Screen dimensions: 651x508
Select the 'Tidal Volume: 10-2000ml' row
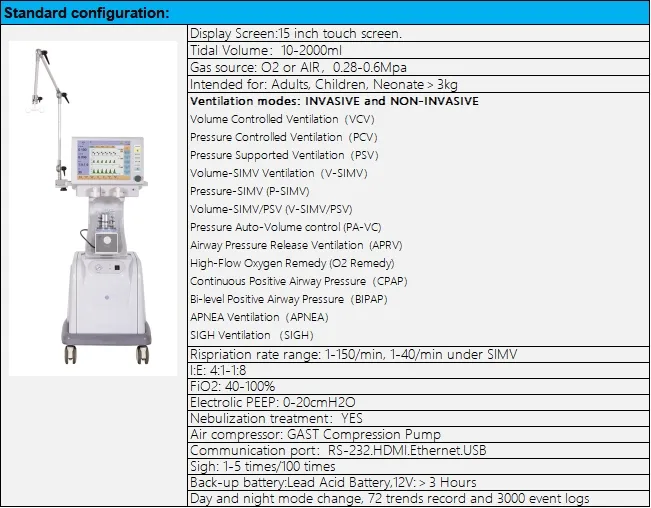click(x=418, y=51)
